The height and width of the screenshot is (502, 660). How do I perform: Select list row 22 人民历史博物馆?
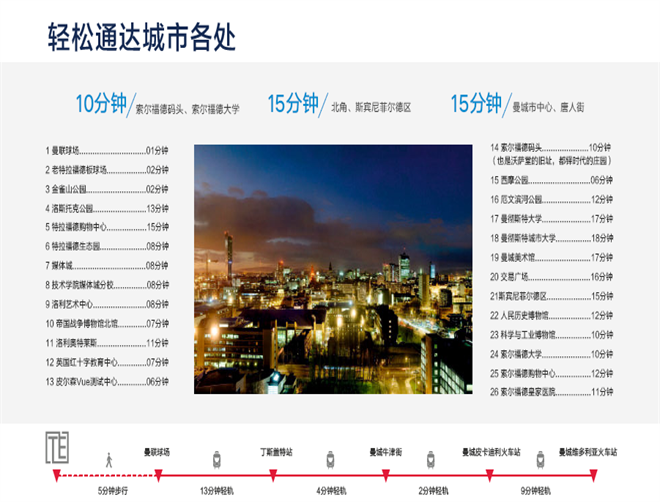tap(551, 316)
